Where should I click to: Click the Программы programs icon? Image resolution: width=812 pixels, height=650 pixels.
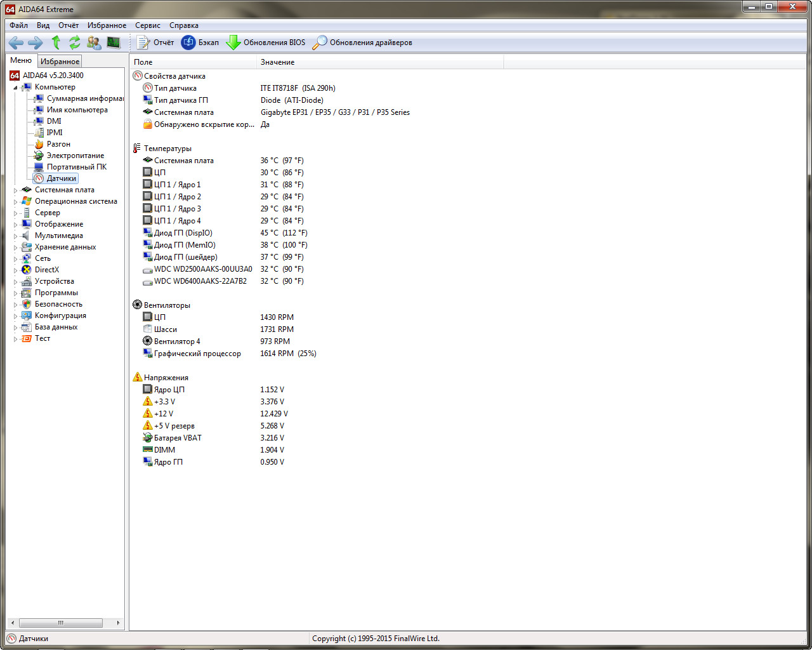[27, 293]
